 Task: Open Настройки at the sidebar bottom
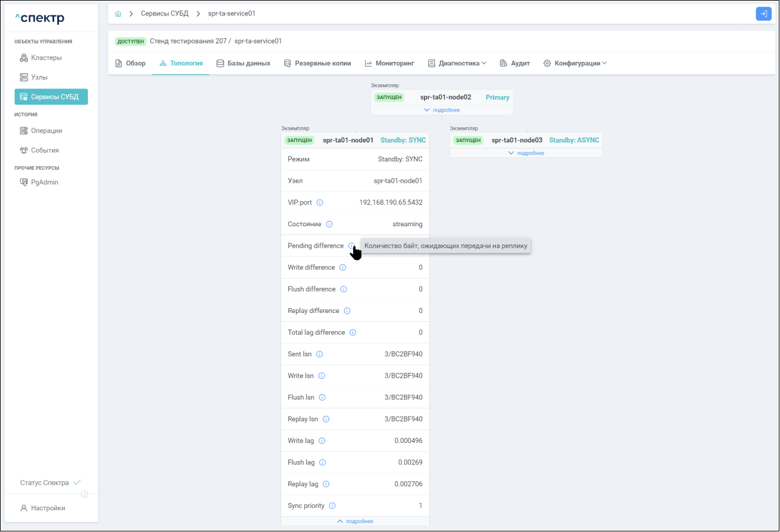[48, 508]
